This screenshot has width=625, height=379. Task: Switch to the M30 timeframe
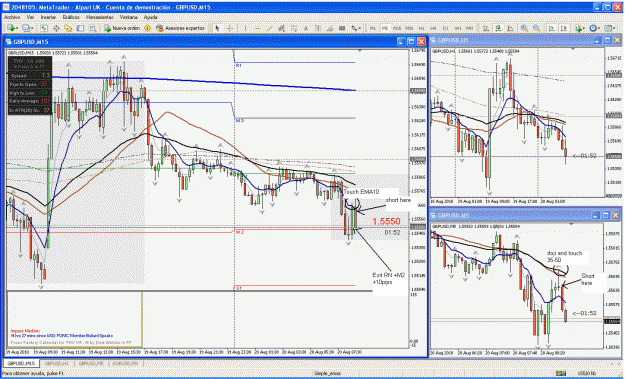[409, 28]
